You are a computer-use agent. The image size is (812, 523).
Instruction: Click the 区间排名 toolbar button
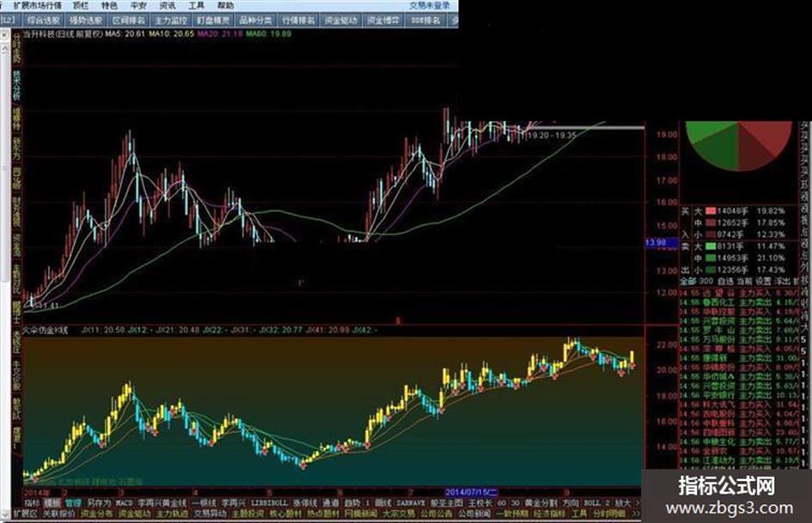[x=128, y=21]
